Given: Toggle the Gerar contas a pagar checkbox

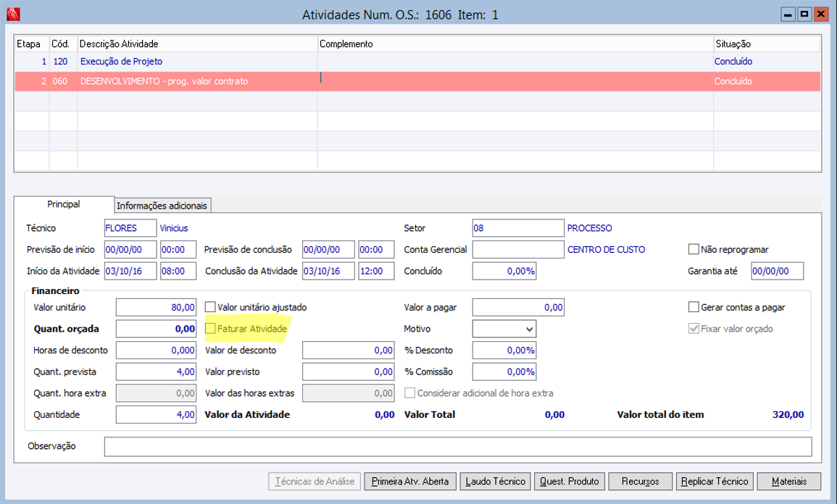Looking at the screenshot, I should (x=694, y=307).
